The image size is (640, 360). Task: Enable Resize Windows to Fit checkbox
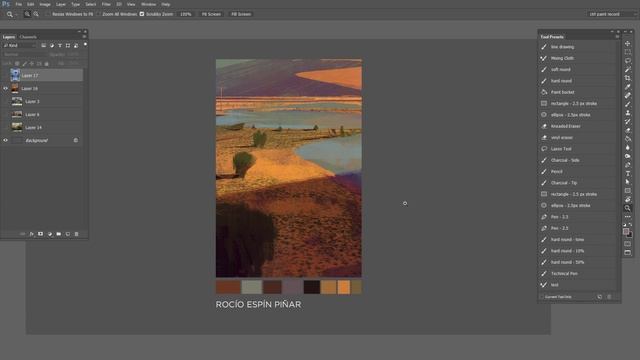pos(48,14)
